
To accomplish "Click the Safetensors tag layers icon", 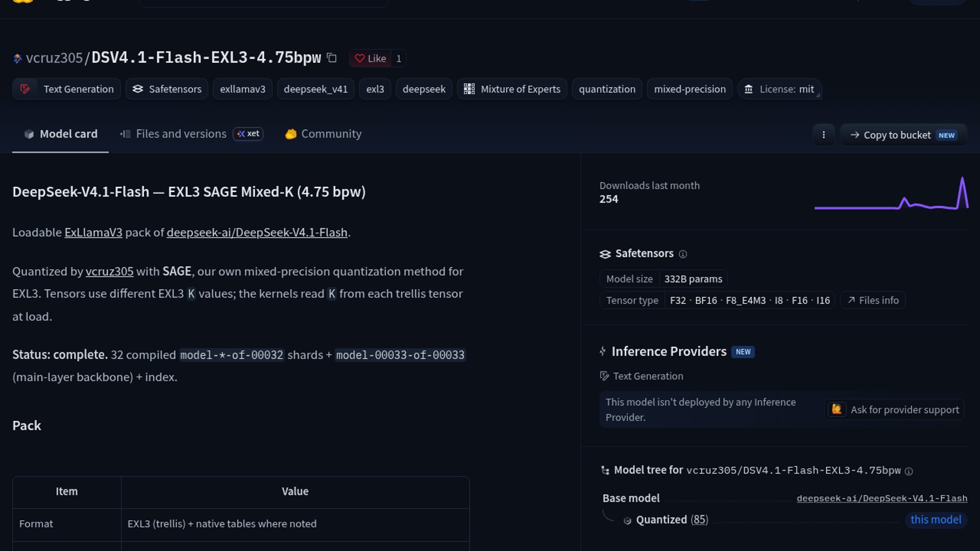I will coord(138,89).
